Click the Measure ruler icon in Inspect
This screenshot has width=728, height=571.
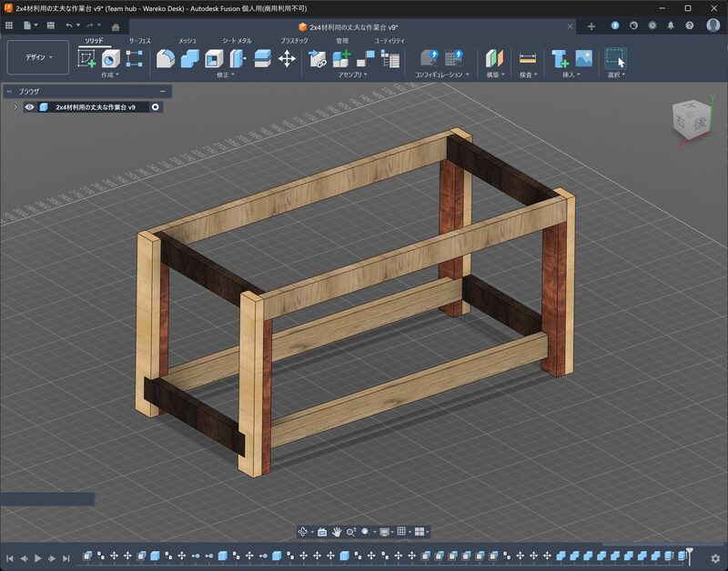[x=527, y=59]
